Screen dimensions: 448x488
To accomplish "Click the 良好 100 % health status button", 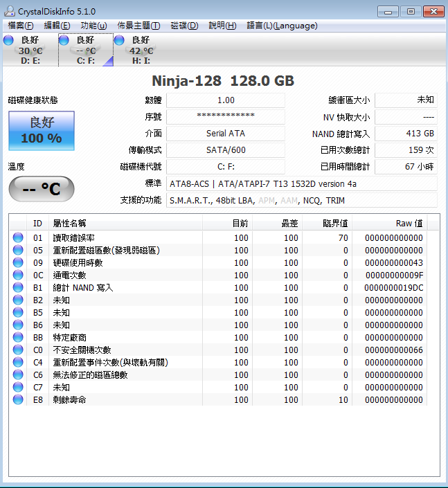I will point(42,131).
